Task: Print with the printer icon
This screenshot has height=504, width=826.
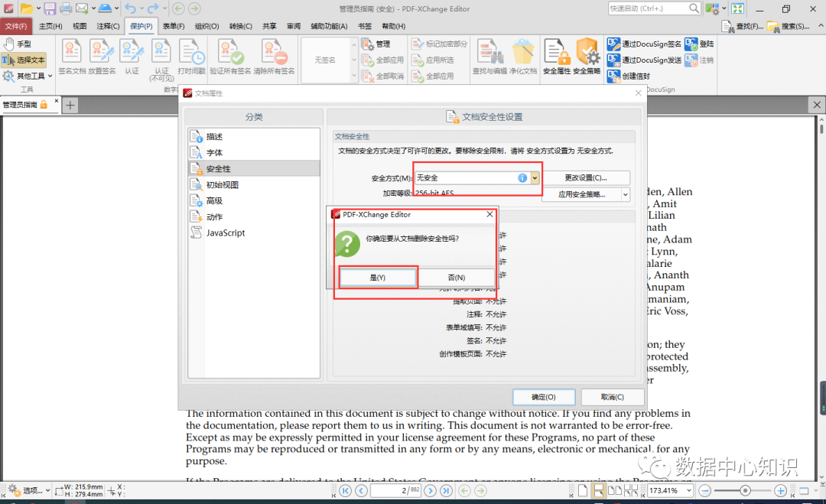Action: (x=66, y=8)
